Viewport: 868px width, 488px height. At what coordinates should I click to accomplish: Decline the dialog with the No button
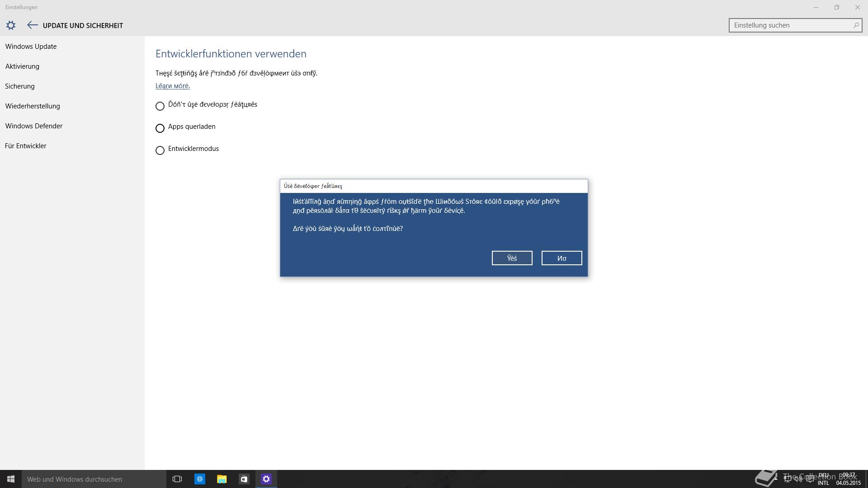(561, 258)
